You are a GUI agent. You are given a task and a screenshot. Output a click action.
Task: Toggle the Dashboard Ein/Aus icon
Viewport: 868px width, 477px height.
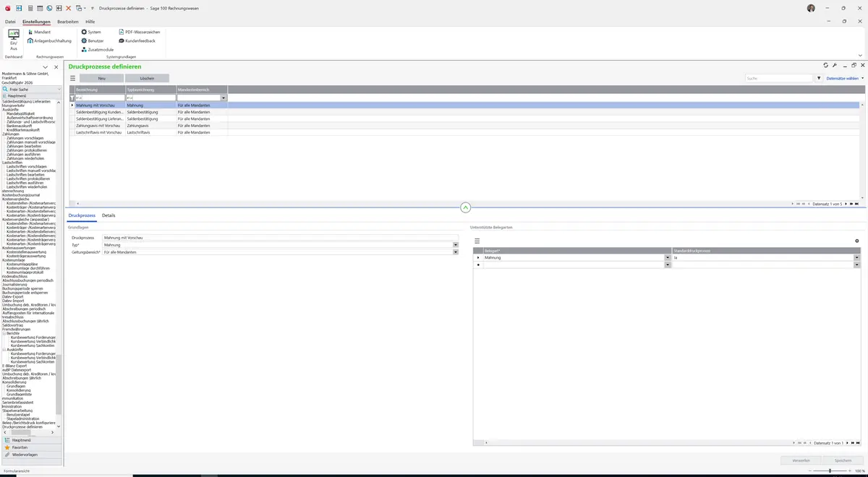[13, 38]
